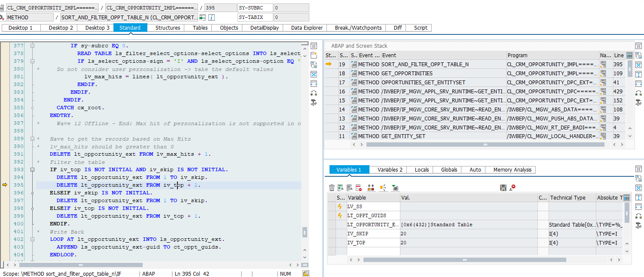Viewport: 644px width, 277px height.
Task: Click the breakpoint margin at line 396
Action: pyautogui.click(x=5, y=193)
